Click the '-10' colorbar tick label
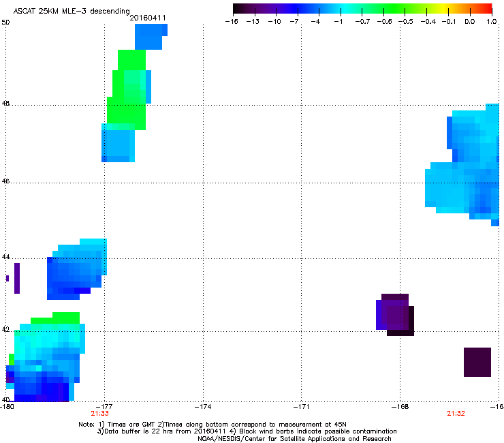This screenshot has height=443, width=504. click(x=274, y=22)
